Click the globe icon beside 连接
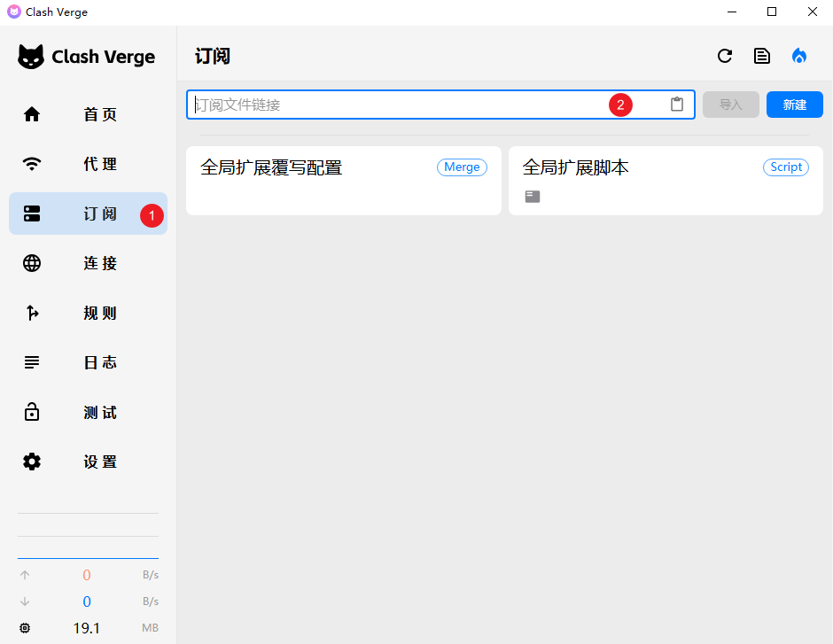This screenshot has width=833, height=644. click(32, 263)
